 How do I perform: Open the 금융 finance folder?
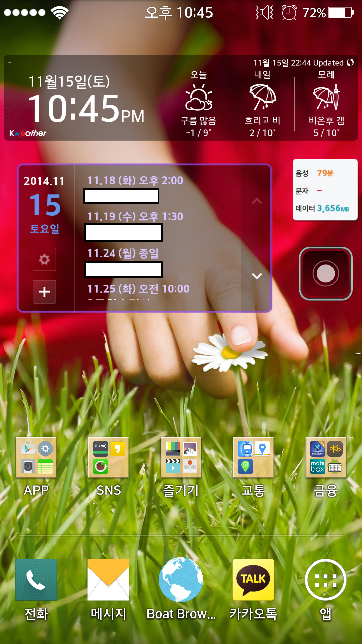coord(326,458)
